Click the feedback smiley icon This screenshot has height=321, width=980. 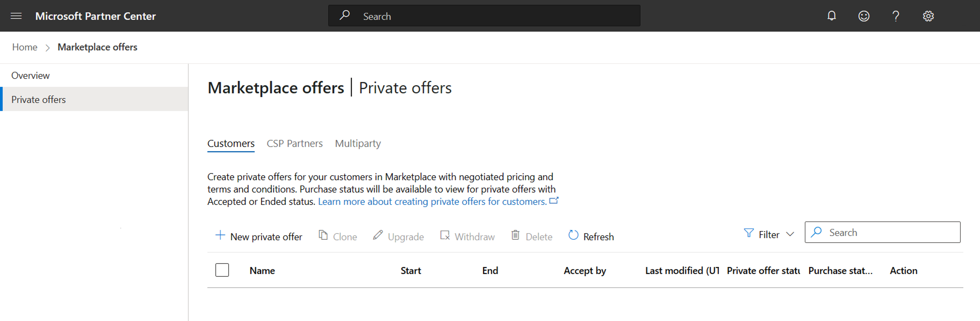(864, 16)
